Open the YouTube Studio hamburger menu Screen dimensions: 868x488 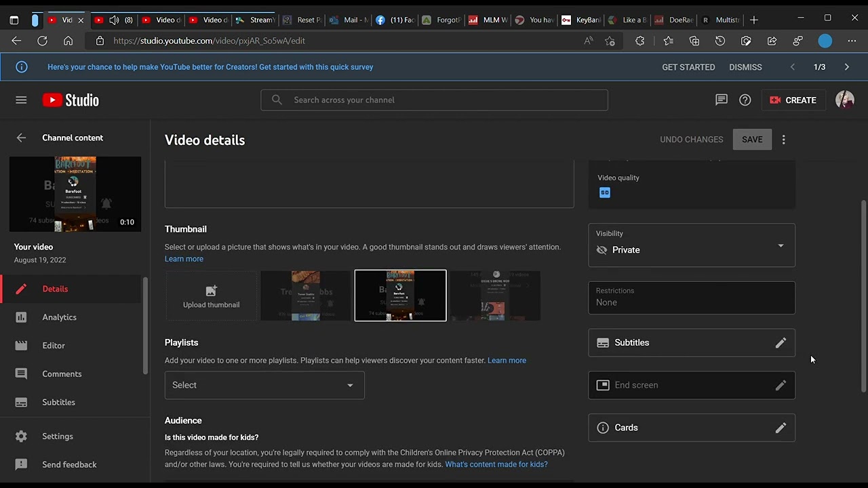click(21, 100)
